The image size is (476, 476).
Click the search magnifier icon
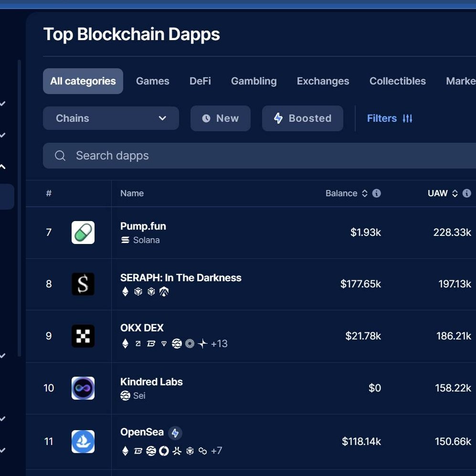[x=60, y=156]
